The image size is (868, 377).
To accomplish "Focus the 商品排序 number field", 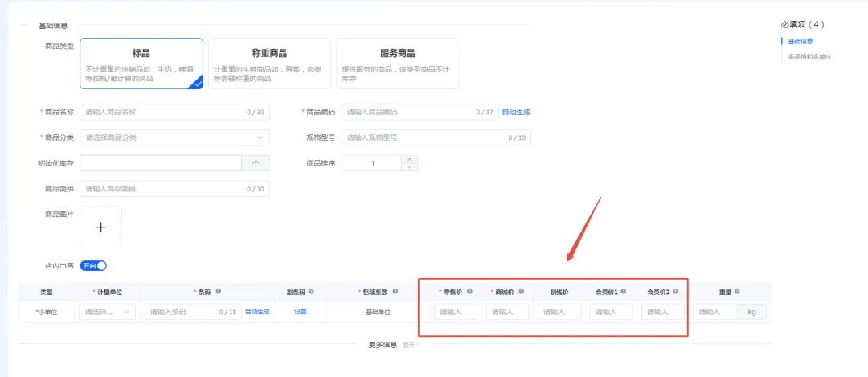I will tap(371, 163).
